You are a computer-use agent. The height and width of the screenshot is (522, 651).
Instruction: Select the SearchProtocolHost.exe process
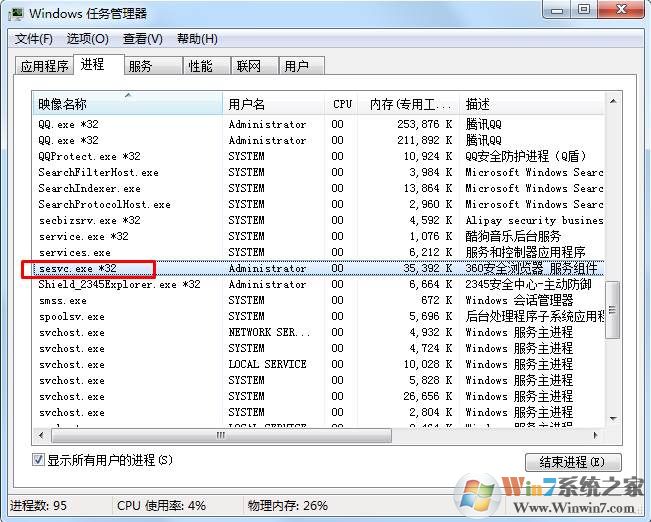coord(318,204)
